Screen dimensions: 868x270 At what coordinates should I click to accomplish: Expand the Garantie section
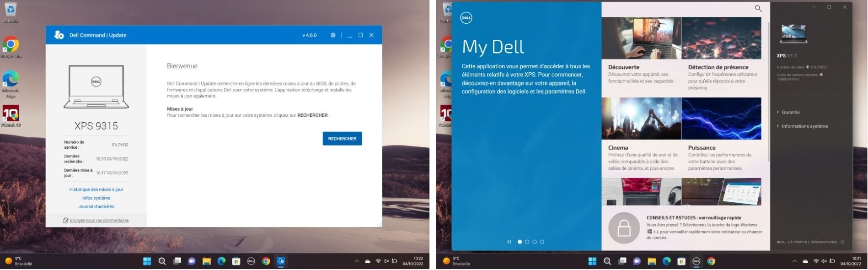(x=790, y=112)
